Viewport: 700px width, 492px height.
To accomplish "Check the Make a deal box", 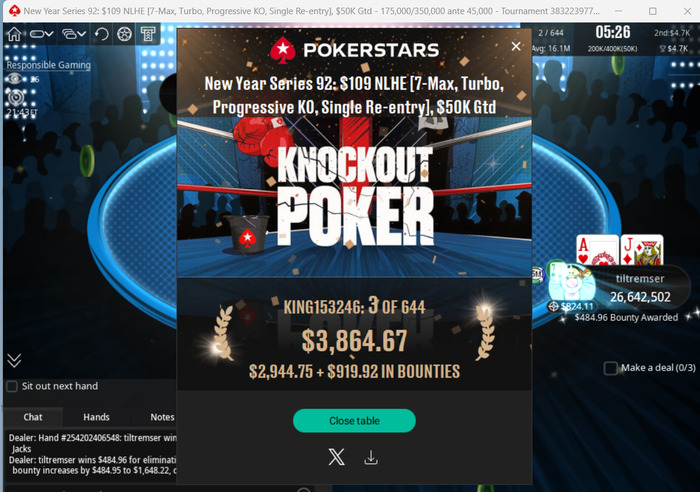I will [x=610, y=368].
